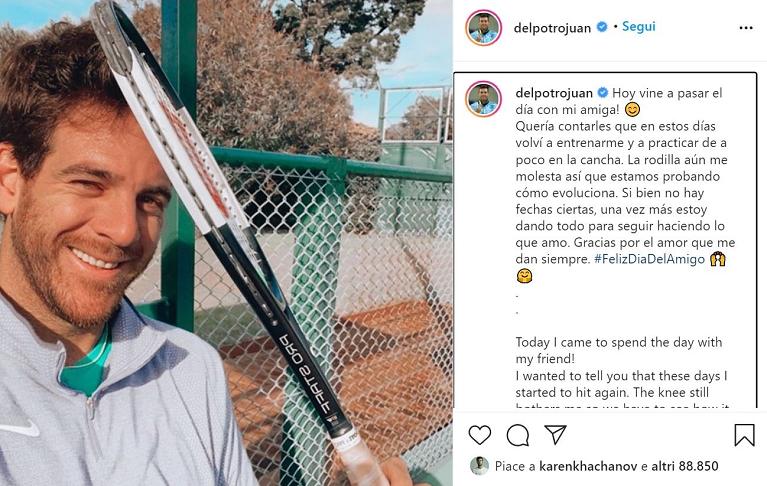Like the post with heart icon
Viewport: 767px width, 486px height.
(479, 435)
